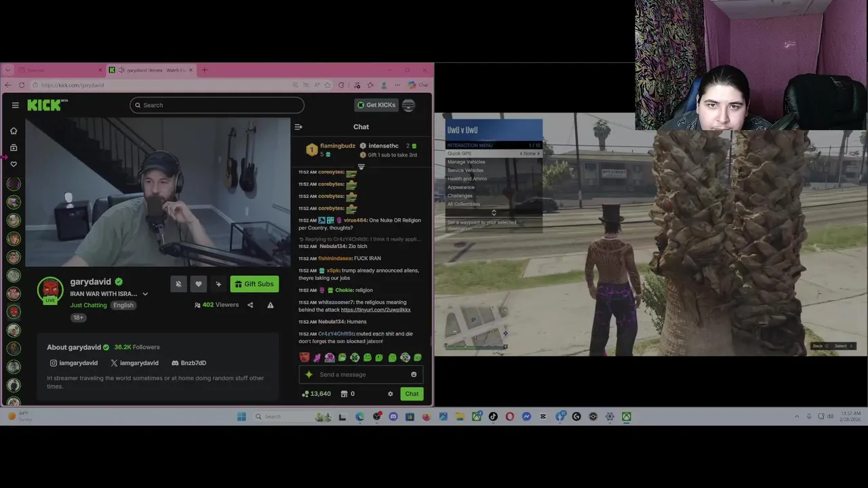Open the 13,640 channel points balance
This screenshot has height=488, width=868.
pyautogui.click(x=316, y=394)
